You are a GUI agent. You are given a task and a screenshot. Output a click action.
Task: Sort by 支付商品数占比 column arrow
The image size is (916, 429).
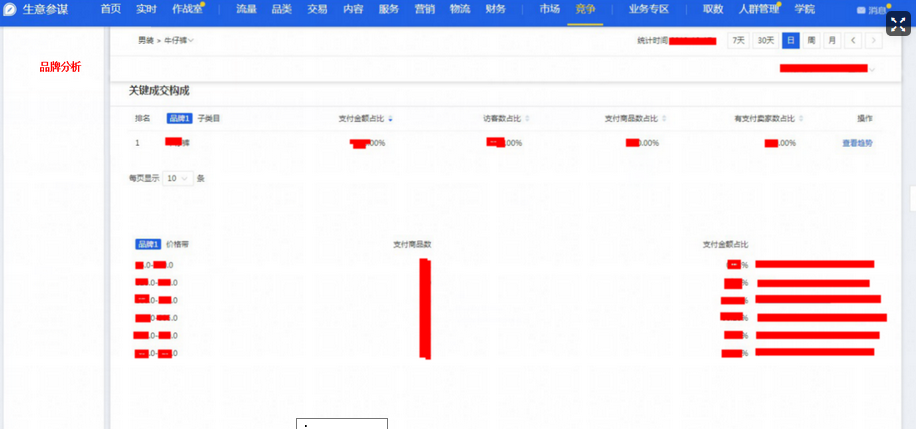coord(663,118)
